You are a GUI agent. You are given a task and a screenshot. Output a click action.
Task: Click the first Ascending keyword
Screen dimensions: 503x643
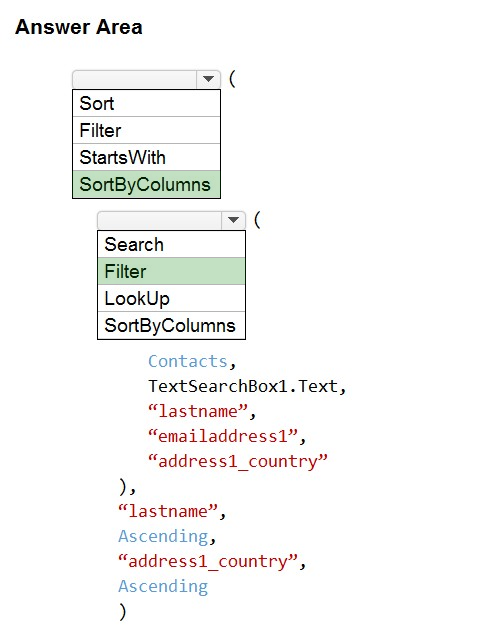click(x=163, y=537)
